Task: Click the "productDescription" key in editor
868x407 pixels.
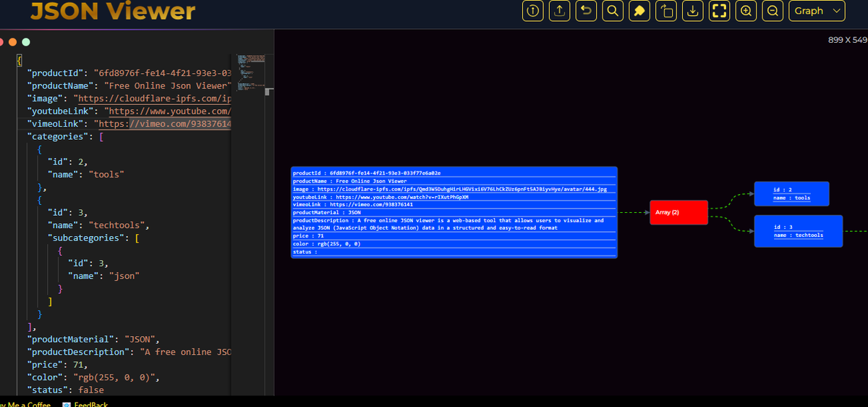Action: pos(78,352)
